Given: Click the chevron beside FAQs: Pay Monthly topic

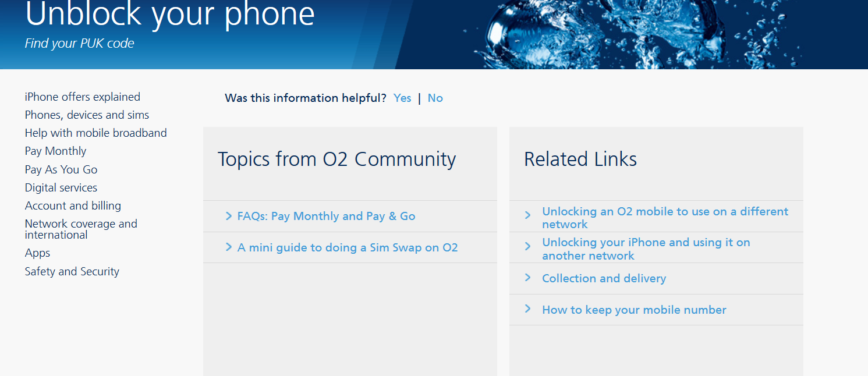Looking at the screenshot, I should pos(228,216).
